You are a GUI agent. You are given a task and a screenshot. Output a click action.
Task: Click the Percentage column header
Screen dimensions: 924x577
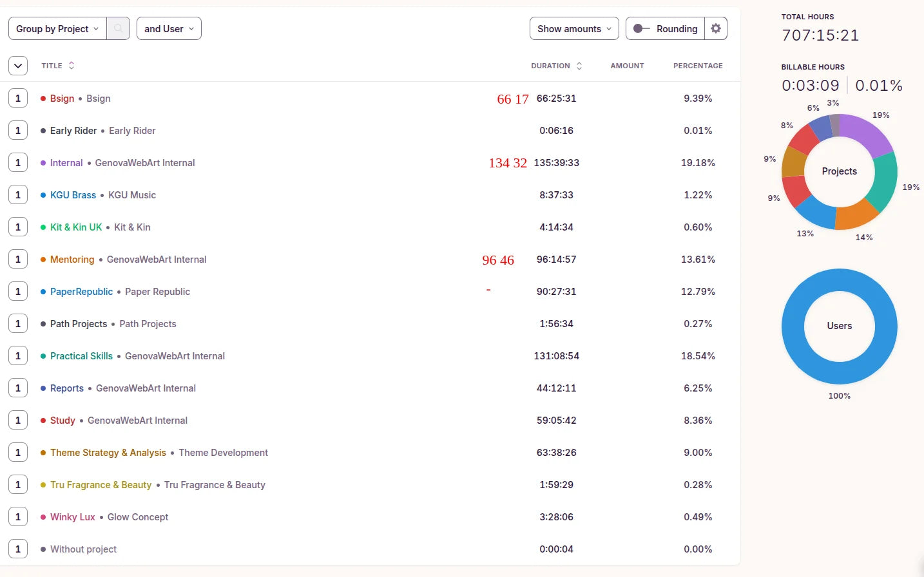(x=697, y=66)
